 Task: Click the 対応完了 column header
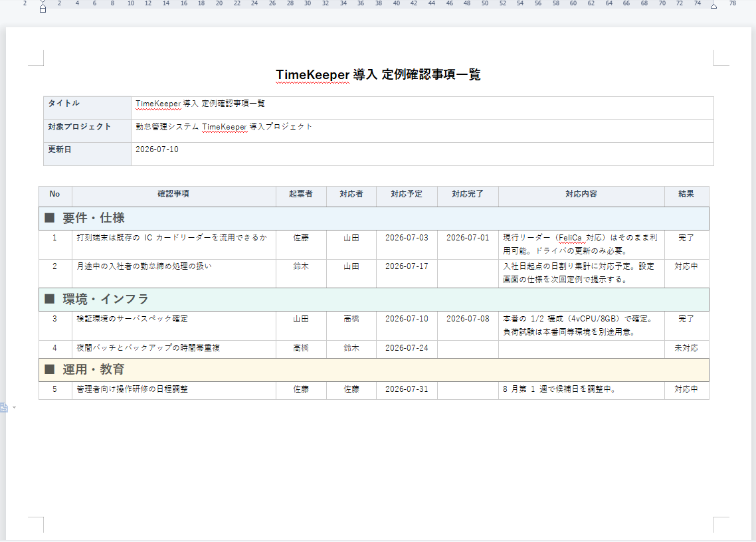pos(468,196)
